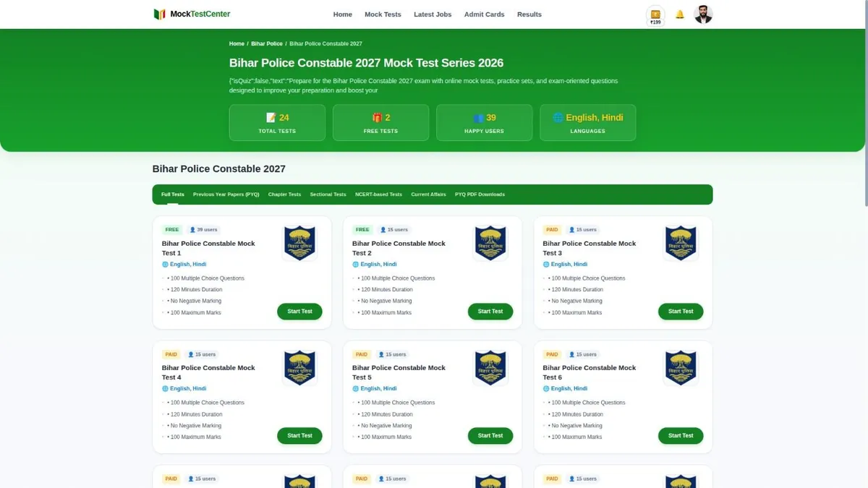The image size is (868, 488).
Task: Switch to Previous Year Papers (PYQ) tab
Action: click(x=226, y=194)
